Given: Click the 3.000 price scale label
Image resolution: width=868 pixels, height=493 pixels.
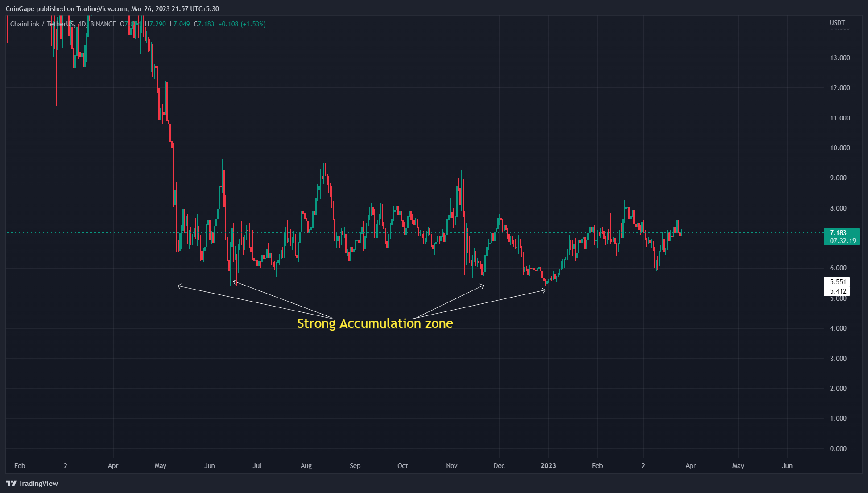Looking at the screenshot, I should (x=838, y=359).
